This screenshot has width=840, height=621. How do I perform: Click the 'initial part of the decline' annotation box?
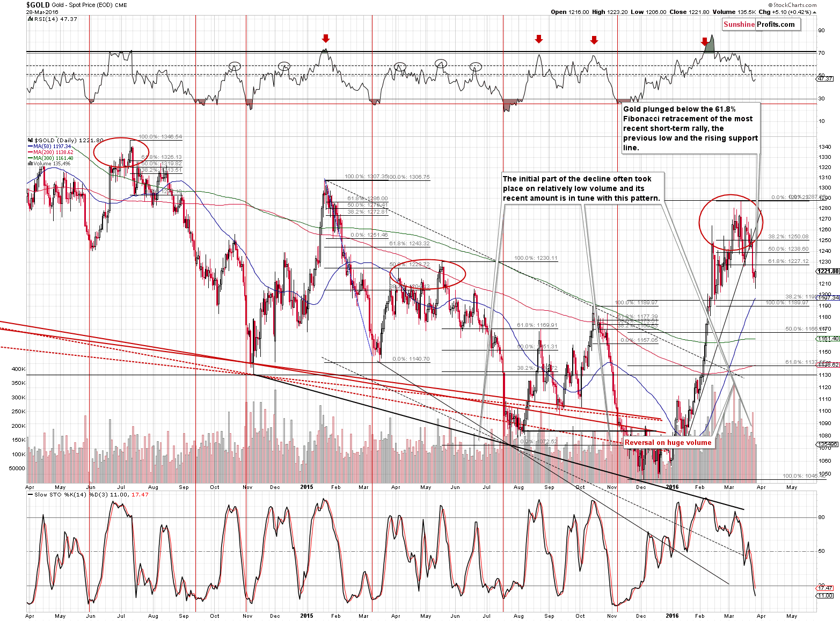pyautogui.click(x=582, y=188)
